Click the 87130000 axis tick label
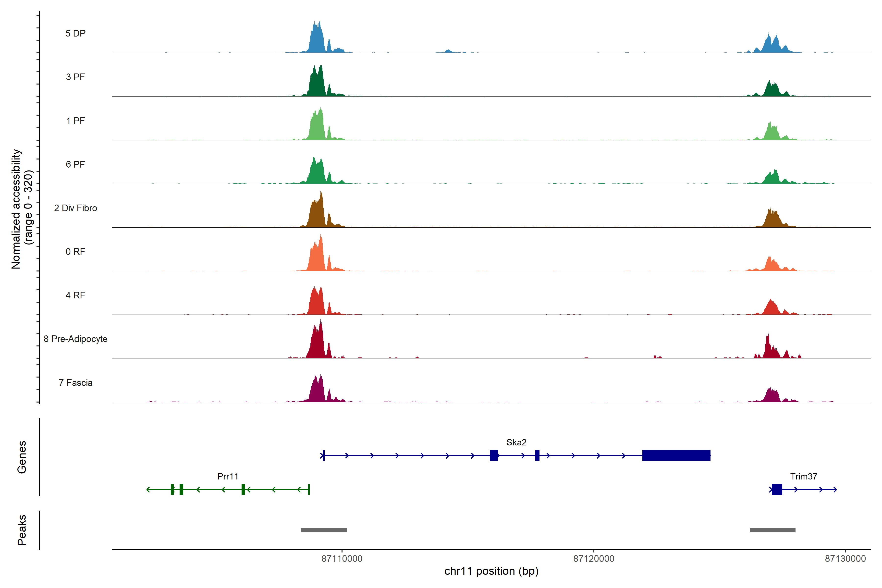882x588 pixels. (845, 559)
